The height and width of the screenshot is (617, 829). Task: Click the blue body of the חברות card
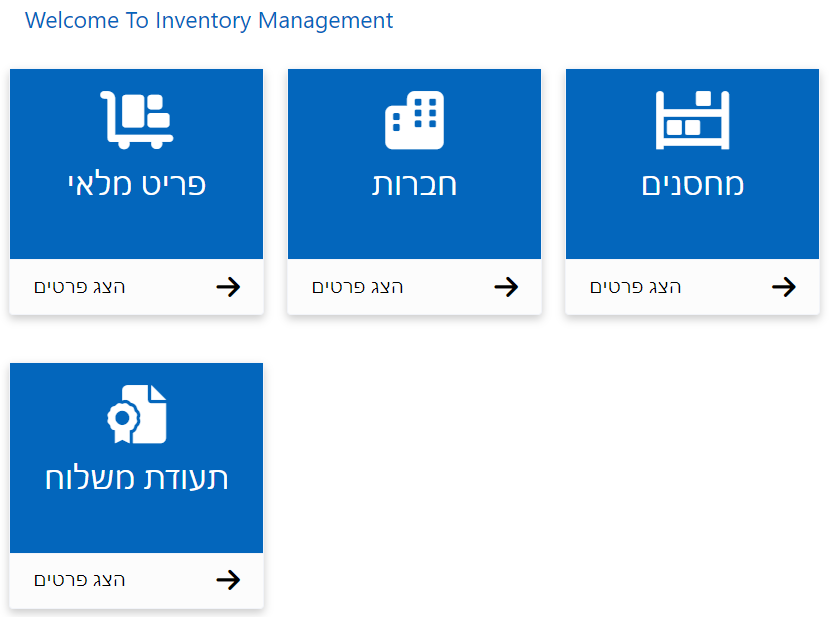(414, 230)
